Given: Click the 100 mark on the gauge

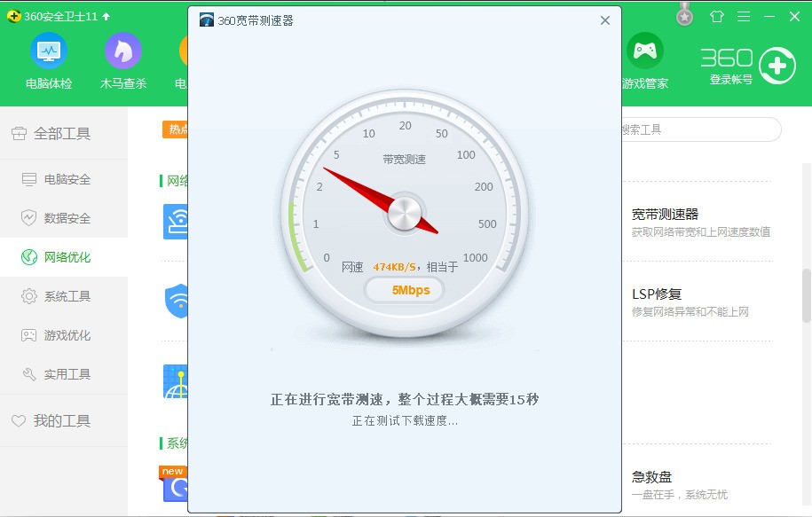Looking at the screenshot, I should 466,154.
